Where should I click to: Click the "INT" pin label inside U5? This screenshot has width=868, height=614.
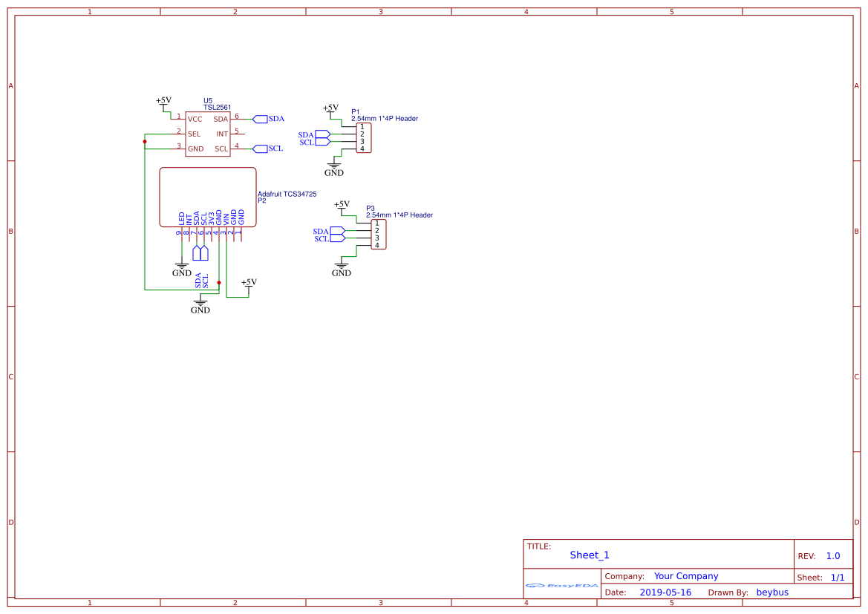222,134
